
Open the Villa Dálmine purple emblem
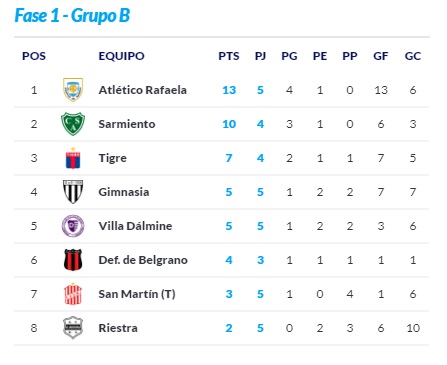(73, 226)
